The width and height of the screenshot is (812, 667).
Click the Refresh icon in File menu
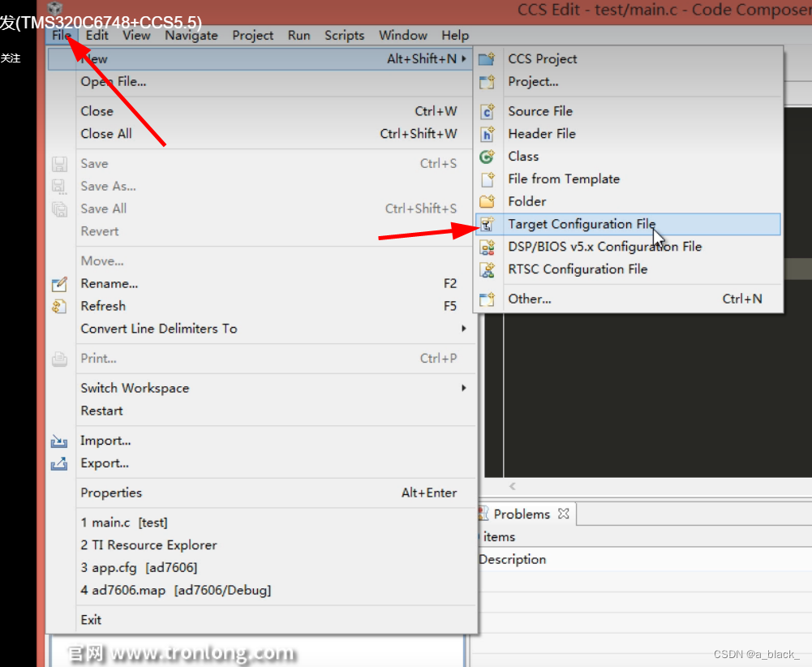(59, 306)
